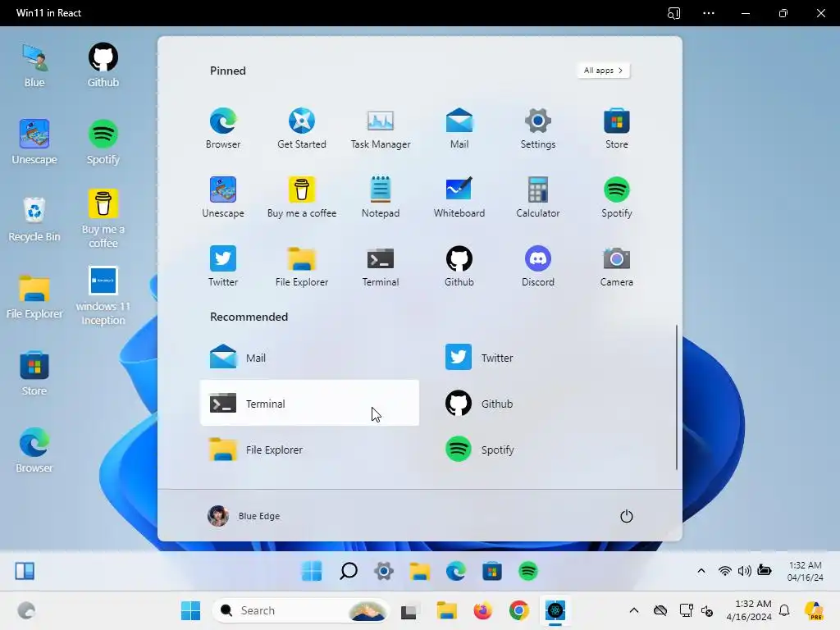The height and width of the screenshot is (630, 840).
Task: Open the app window's three-dot menu
Action: click(x=709, y=13)
